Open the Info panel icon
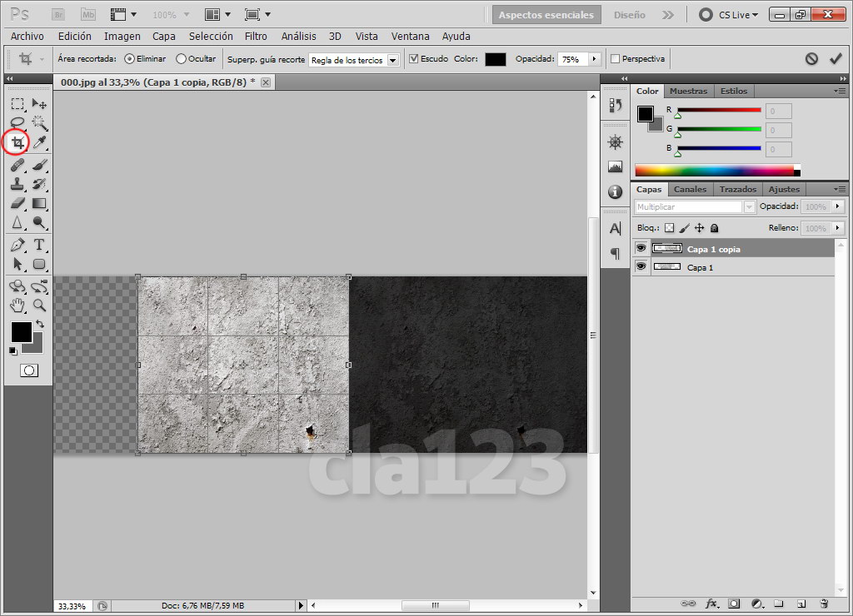Image resolution: width=853 pixels, height=616 pixels. [x=616, y=191]
